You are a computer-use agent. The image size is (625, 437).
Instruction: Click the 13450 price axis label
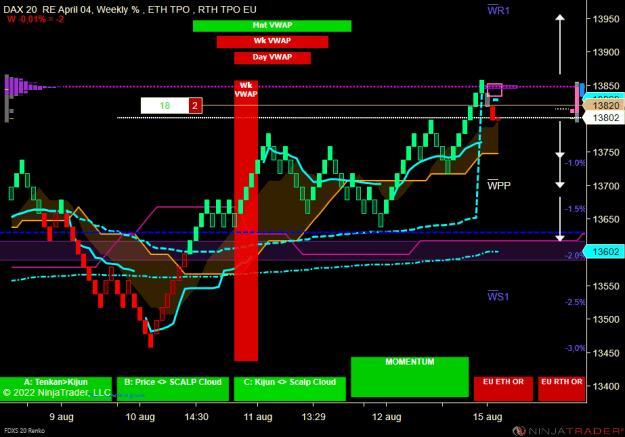click(606, 353)
